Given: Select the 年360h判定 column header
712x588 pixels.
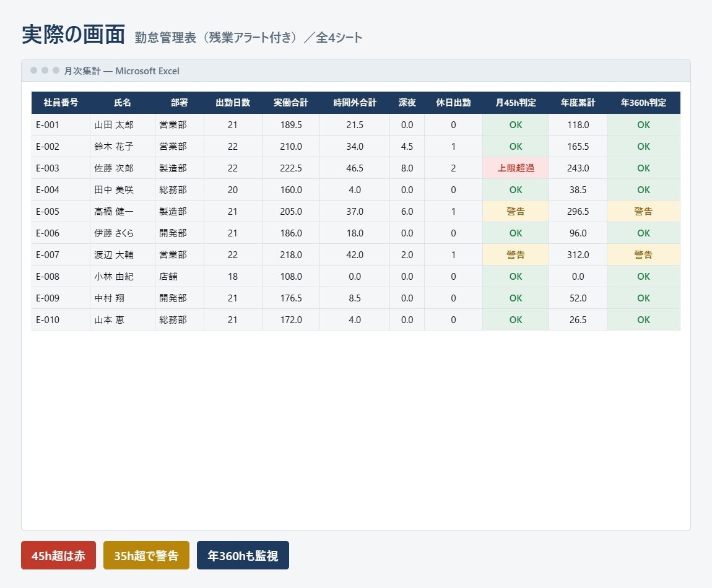Looking at the screenshot, I should coord(643,103).
